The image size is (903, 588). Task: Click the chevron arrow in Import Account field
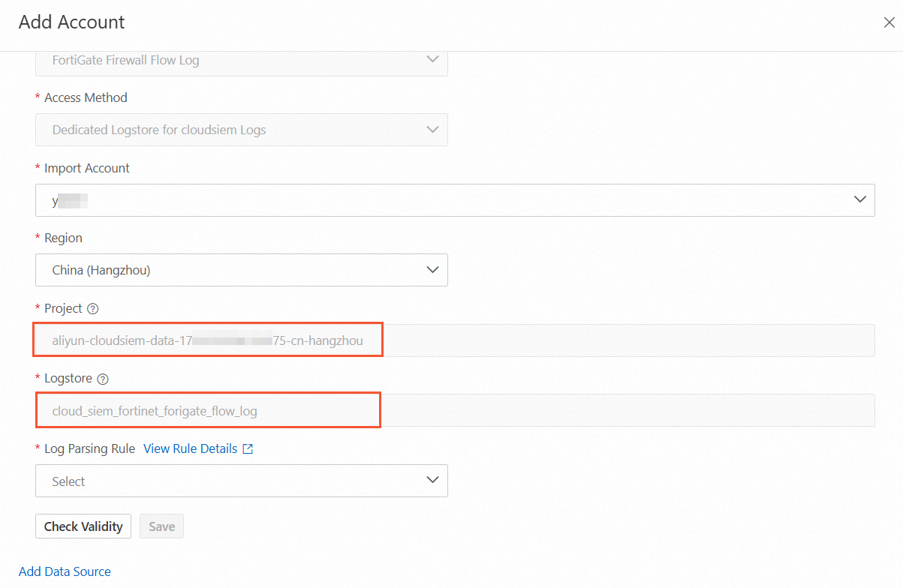pos(860,200)
